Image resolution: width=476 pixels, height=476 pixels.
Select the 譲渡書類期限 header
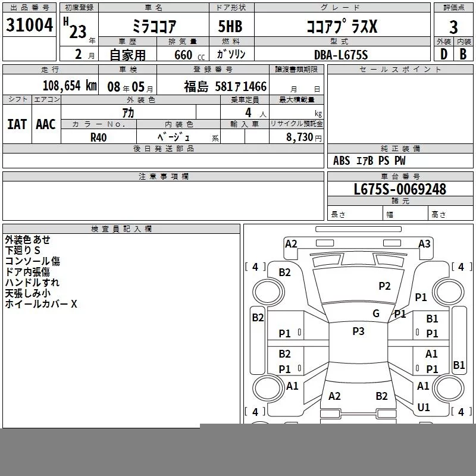296,70
